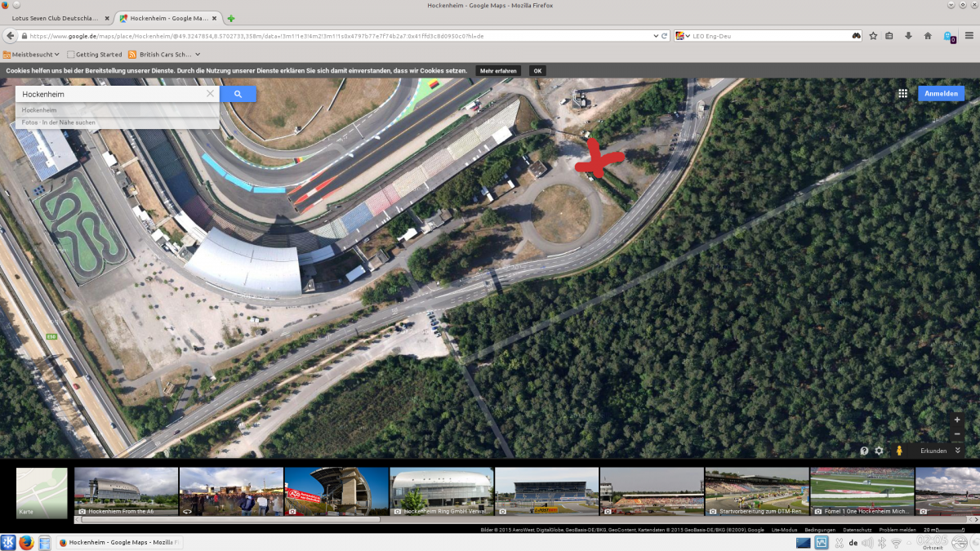Collapse the Erkunden photo strip
980x551 pixels.
tap(957, 451)
